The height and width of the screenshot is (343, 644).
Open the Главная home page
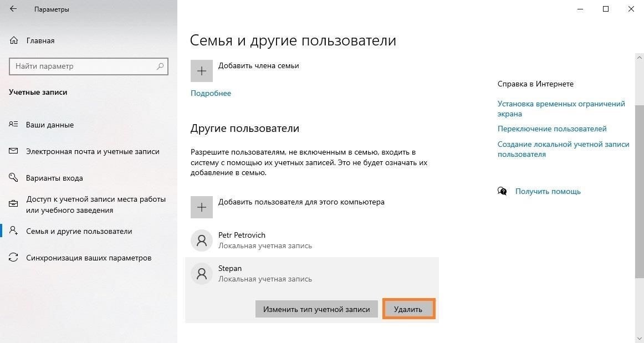tap(32, 40)
